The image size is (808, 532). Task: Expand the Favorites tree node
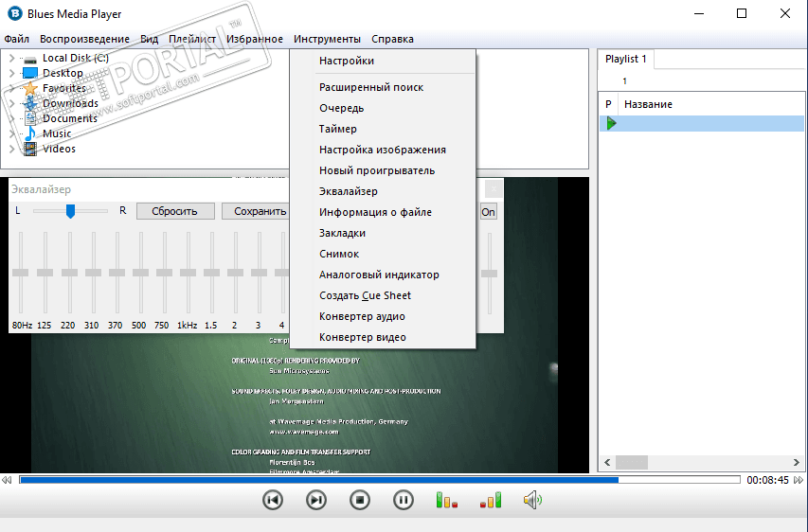click(12, 88)
